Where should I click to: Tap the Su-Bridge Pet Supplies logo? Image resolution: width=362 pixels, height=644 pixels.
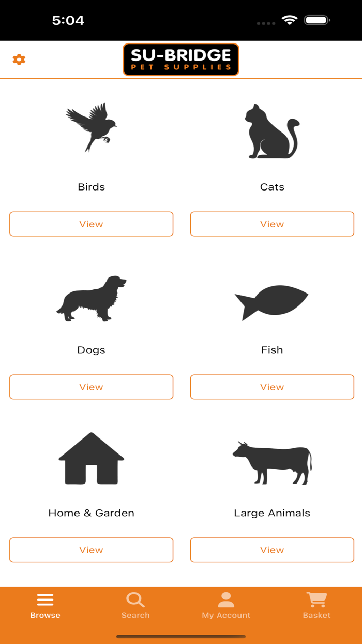point(180,59)
